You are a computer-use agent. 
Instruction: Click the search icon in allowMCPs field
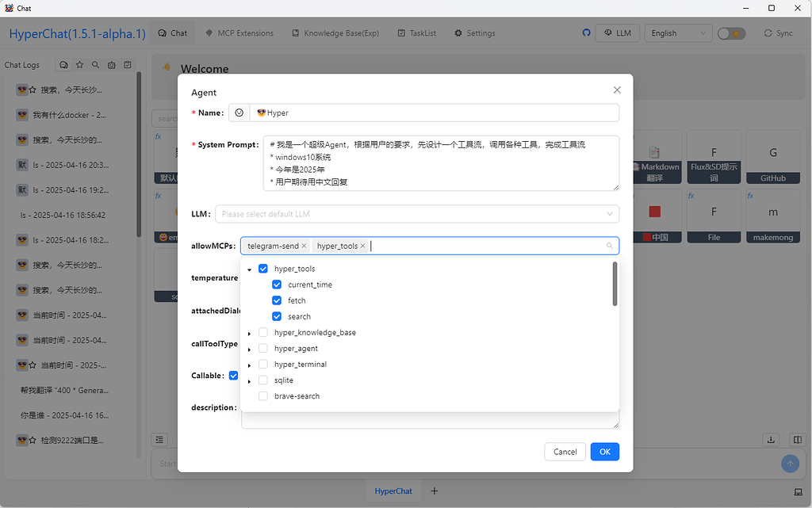pyautogui.click(x=610, y=246)
